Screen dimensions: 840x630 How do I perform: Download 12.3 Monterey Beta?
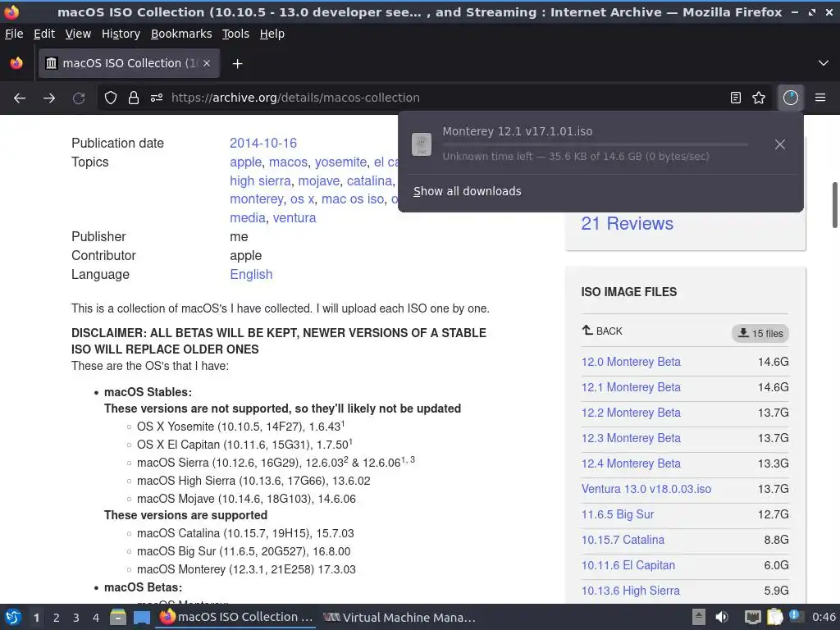[x=631, y=438]
